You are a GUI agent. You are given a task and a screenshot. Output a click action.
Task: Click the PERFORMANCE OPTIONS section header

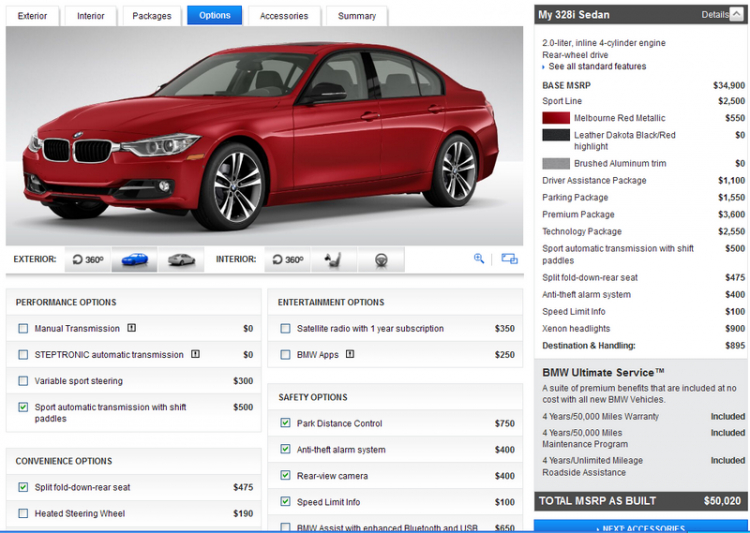pyautogui.click(x=66, y=302)
